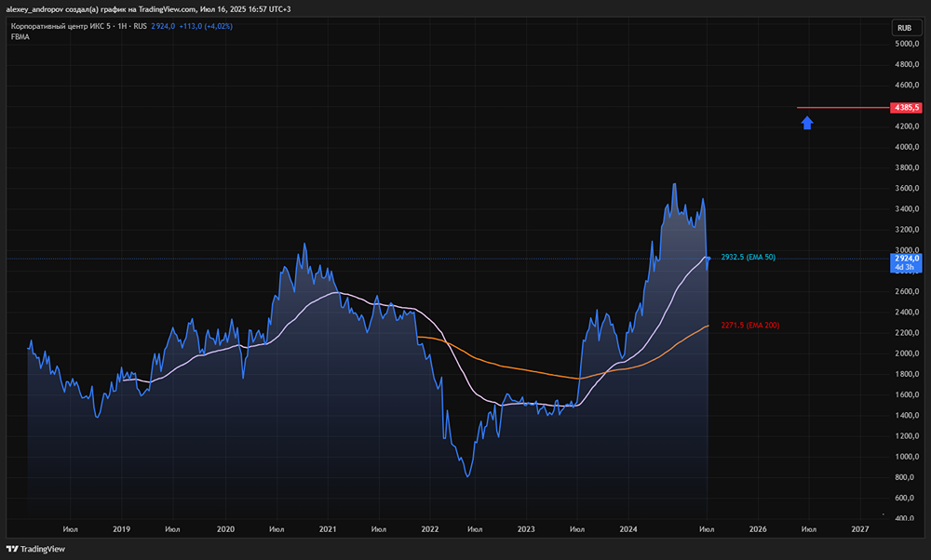Click the 2271.5 (EMA 200) label
This screenshot has width=931, height=560.
click(749, 325)
